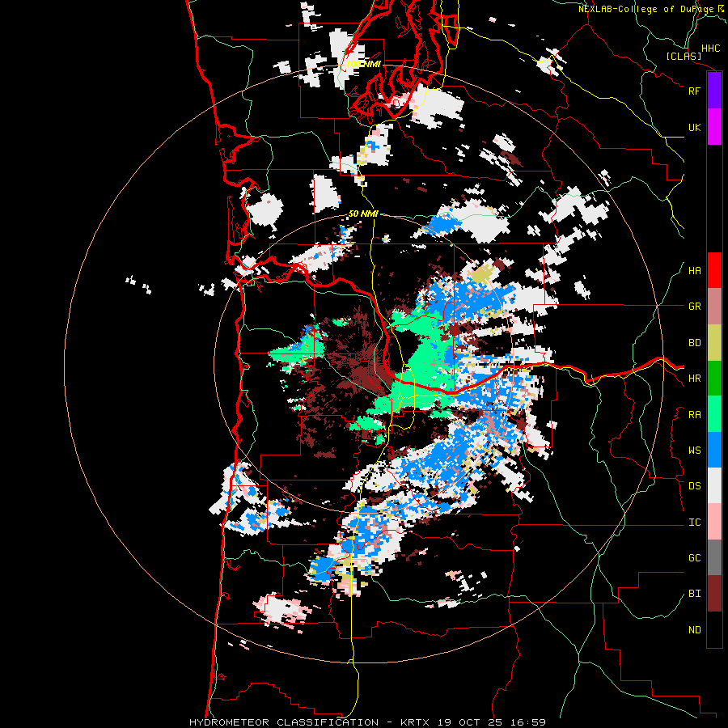
Task: Click the RA legend label
Action: (x=694, y=415)
